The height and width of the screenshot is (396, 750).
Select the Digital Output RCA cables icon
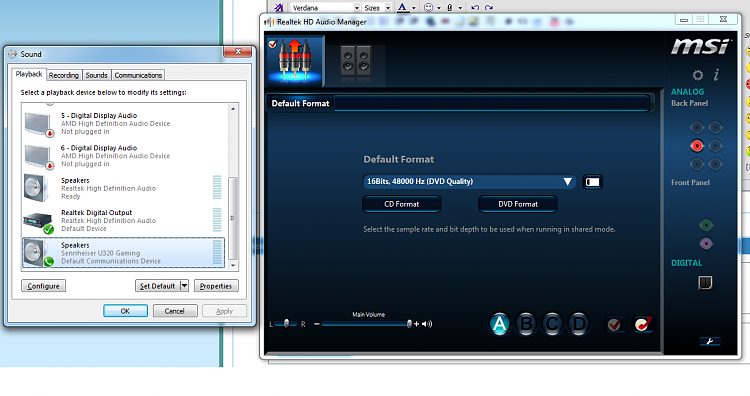pyautogui.click(x=295, y=60)
